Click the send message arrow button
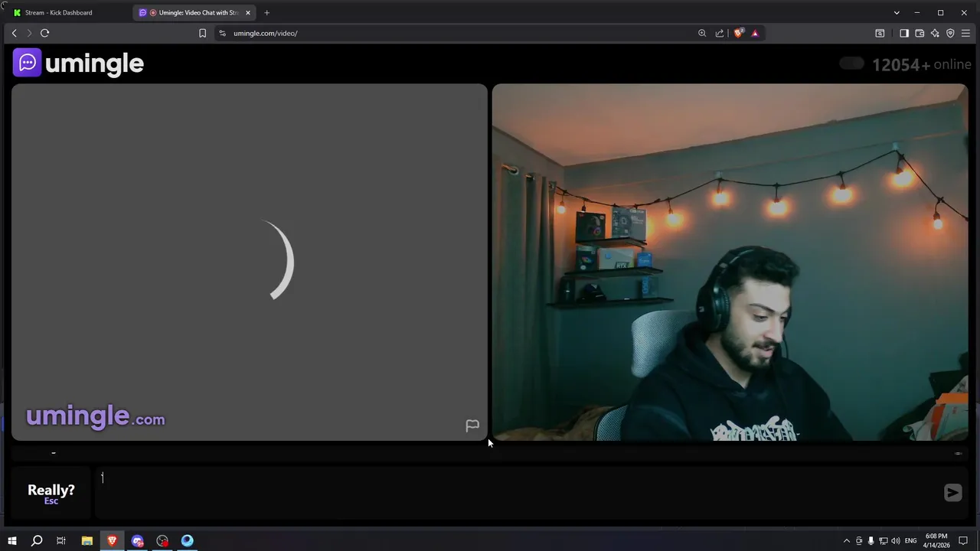980x551 pixels. [952, 493]
